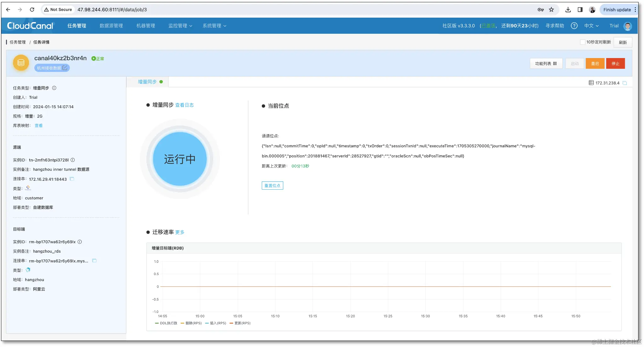
Task: Click the database icon beside canal40kz2b3nr4n title
Action: tap(20, 63)
